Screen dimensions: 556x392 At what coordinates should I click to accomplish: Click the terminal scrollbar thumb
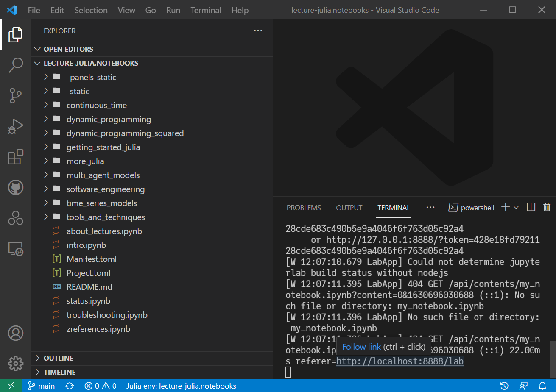[x=552, y=359]
